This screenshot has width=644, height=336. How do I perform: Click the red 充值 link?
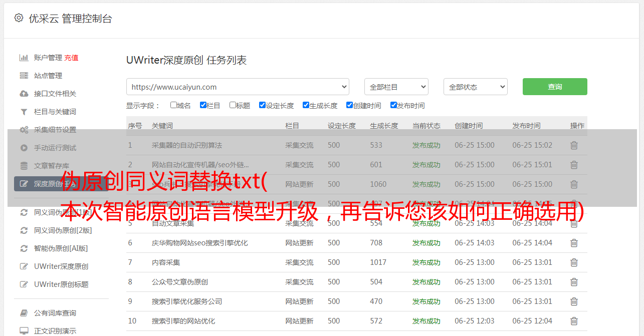(x=71, y=58)
